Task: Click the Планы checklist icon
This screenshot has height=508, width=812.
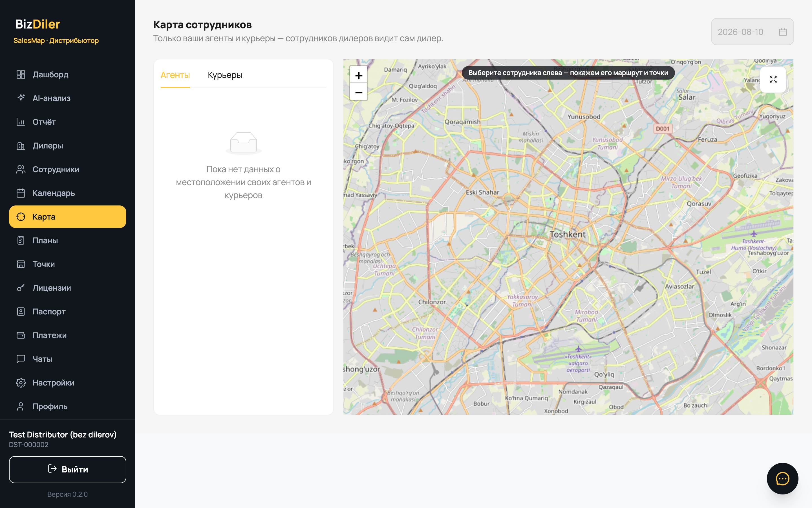Action: [x=21, y=240]
